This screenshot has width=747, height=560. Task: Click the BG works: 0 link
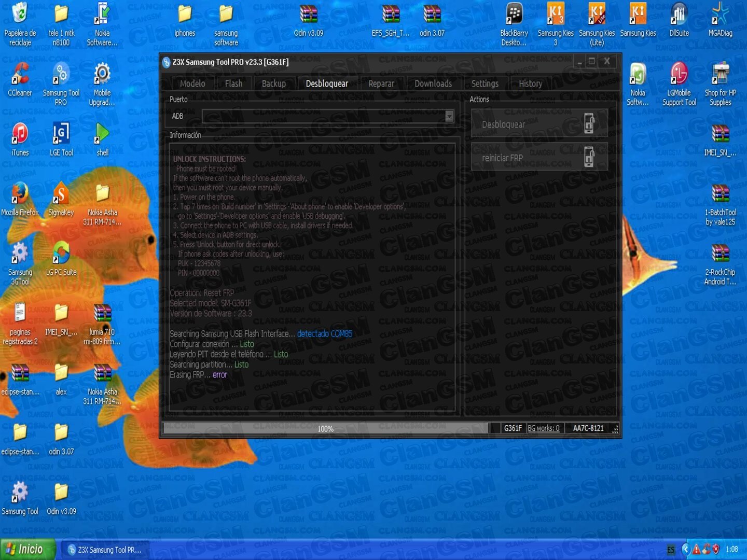(544, 428)
